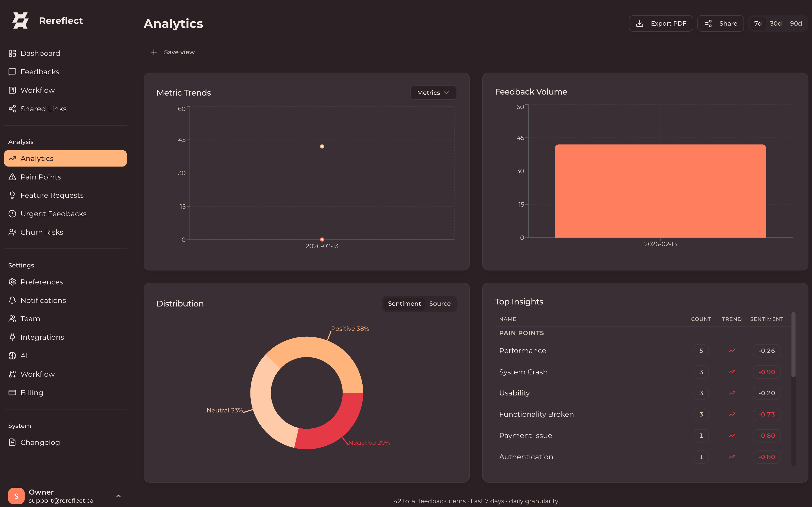Click the Share button
Screen dimensions: 812x507
[x=720, y=24]
